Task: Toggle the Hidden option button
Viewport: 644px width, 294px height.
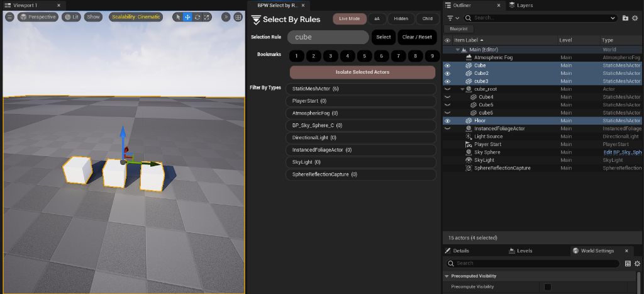Action: pyautogui.click(x=401, y=19)
